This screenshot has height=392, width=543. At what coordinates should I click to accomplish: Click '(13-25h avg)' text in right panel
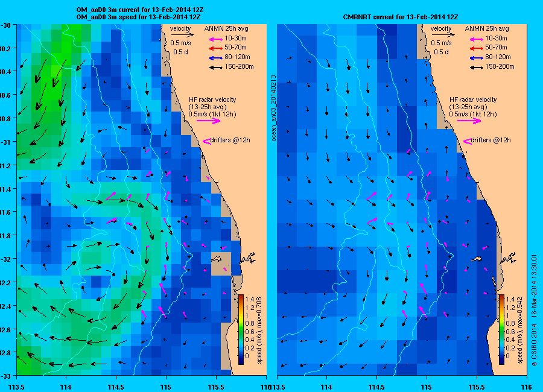click(468, 107)
